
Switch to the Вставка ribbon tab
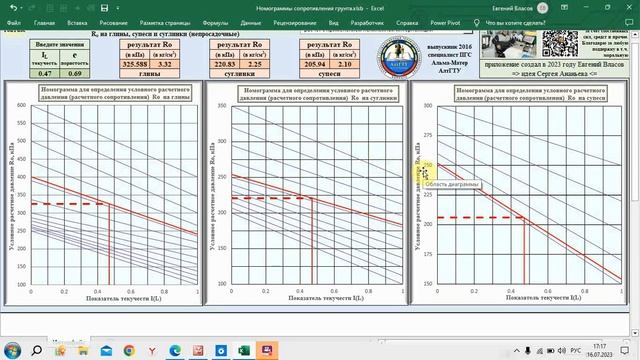[77, 23]
